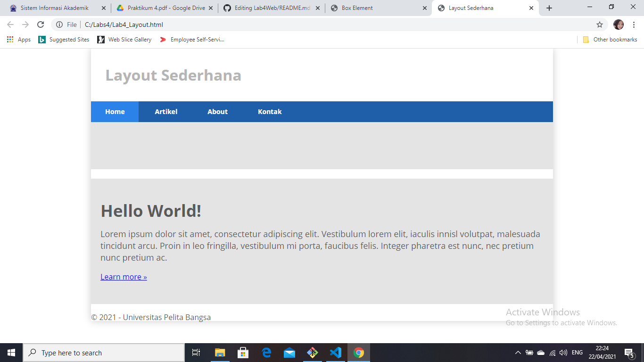
Task: Follow the Learn more » link
Action: [x=123, y=277]
